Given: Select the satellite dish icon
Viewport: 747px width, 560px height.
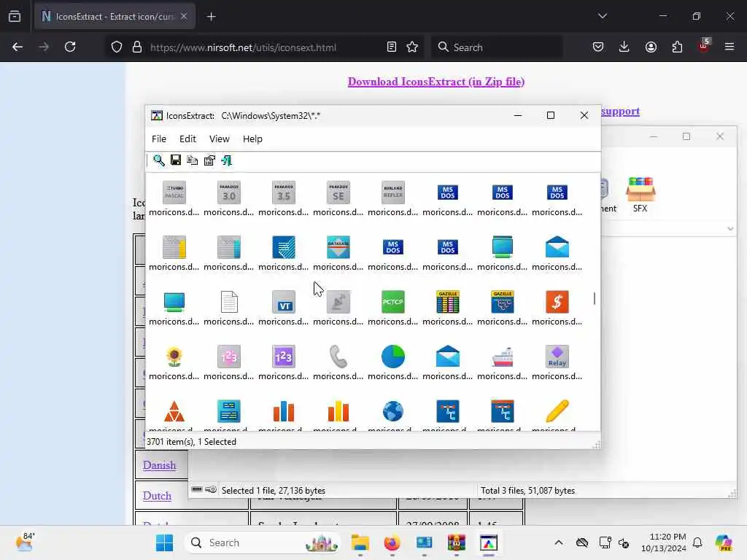Looking at the screenshot, I should [338, 302].
